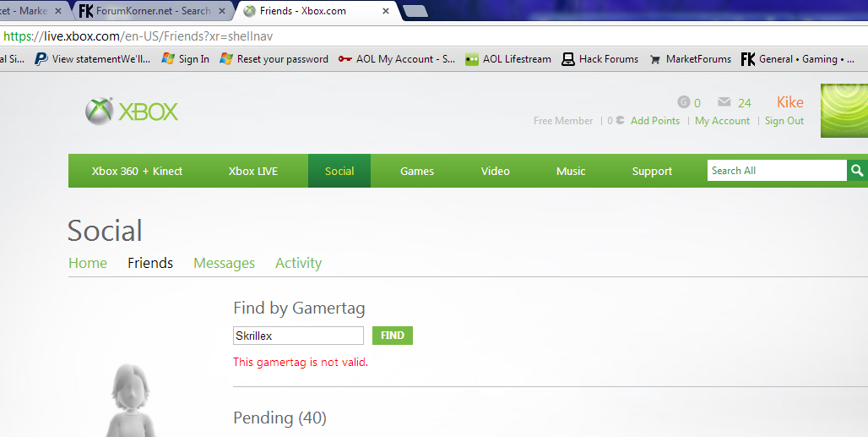Click the gray avatar figure
This screenshot has width=868, height=437.
(x=131, y=401)
